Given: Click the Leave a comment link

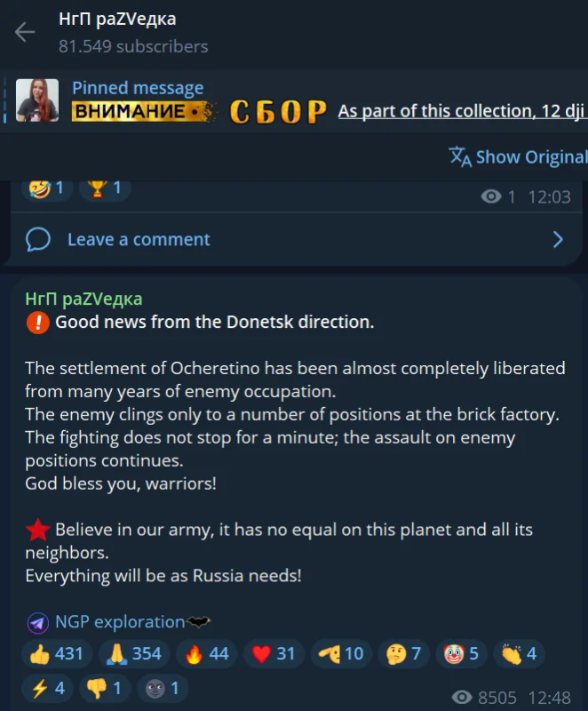Looking at the screenshot, I should coord(139,239).
